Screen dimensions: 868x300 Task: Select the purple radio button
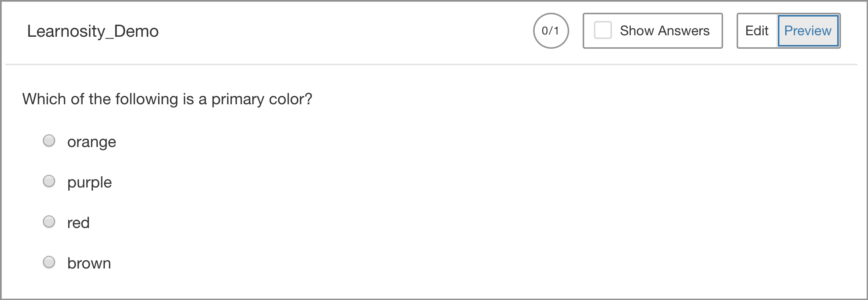click(49, 181)
